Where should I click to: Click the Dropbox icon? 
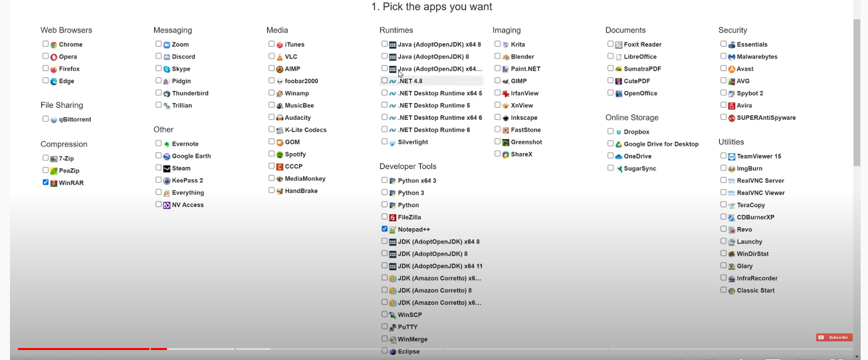(619, 132)
